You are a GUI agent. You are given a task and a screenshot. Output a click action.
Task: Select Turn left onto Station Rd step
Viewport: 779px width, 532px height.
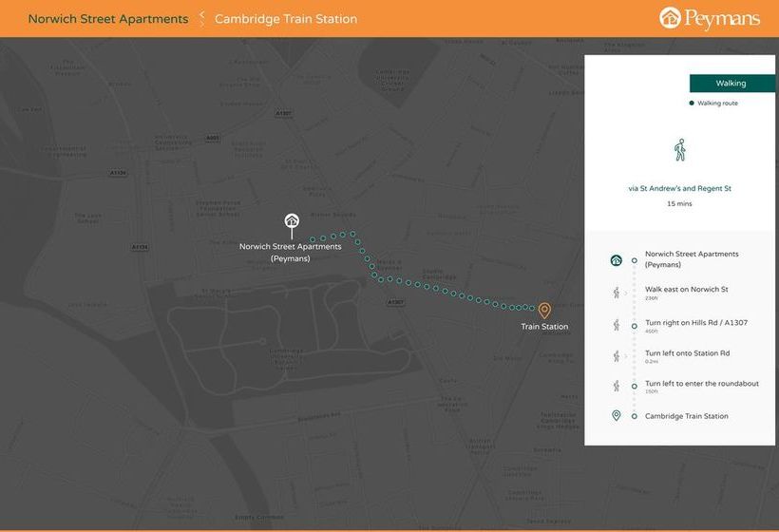pos(687,353)
